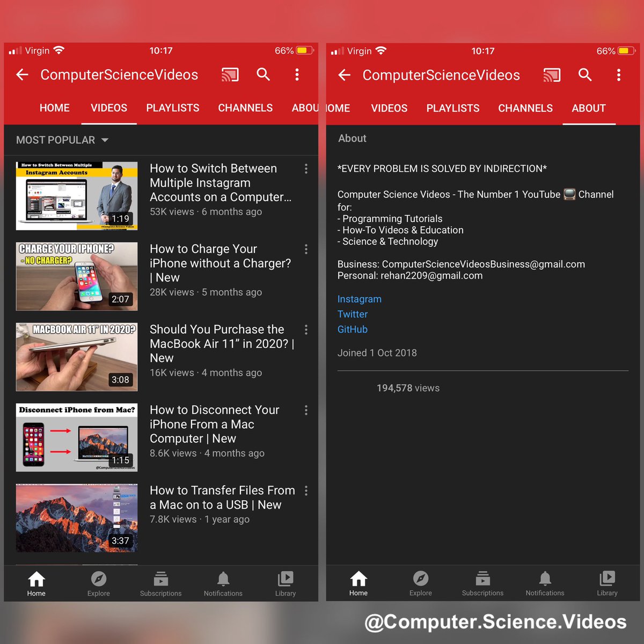The height and width of the screenshot is (644, 644).
Task: Tap search magnifier in right phone header
Action: (x=585, y=75)
